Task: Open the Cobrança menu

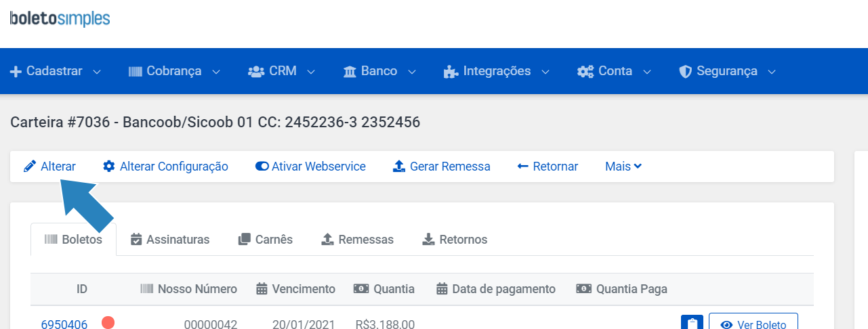Action: click(175, 71)
